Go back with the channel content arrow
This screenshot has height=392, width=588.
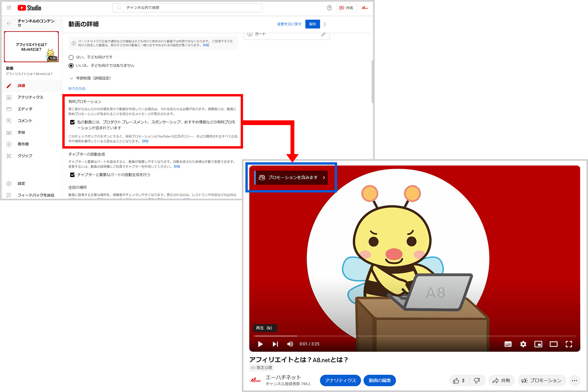9,23
